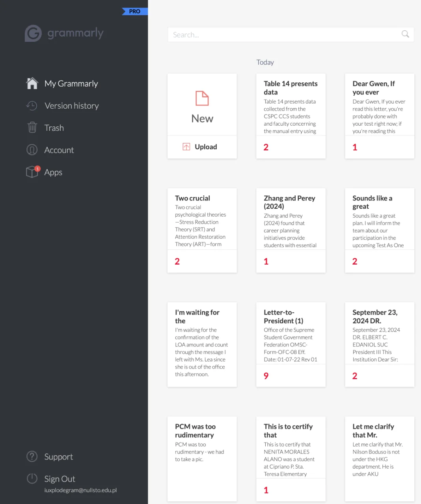Click the Sign Out link

(60, 479)
